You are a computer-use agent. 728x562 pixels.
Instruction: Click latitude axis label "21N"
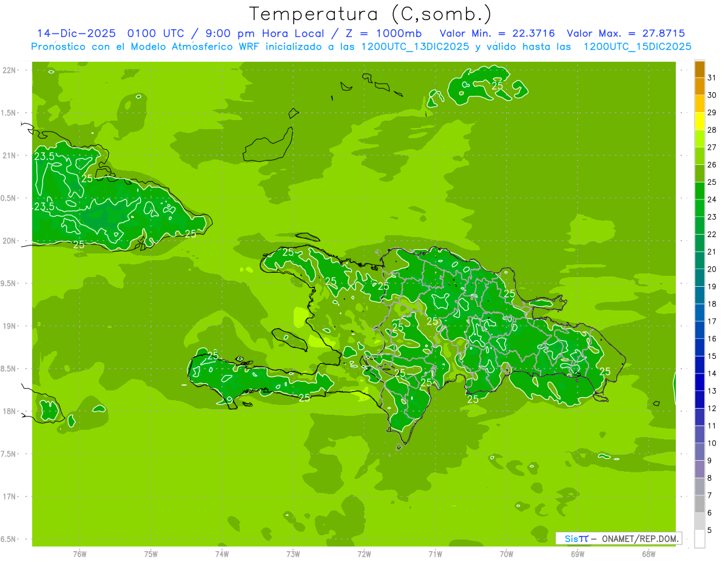coord(10,156)
